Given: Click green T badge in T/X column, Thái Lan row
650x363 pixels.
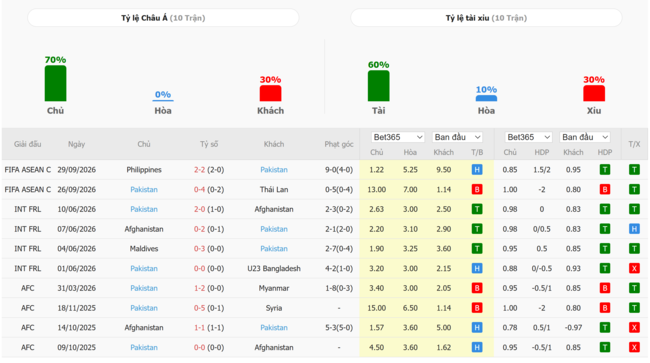Looking at the screenshot, I should (634, 189).
